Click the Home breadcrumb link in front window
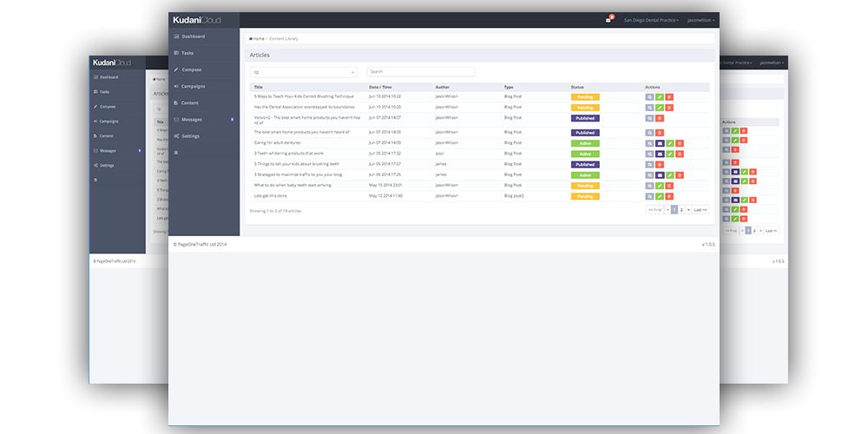The width and height of the screenshot is (868, 434). pos(257,39)
